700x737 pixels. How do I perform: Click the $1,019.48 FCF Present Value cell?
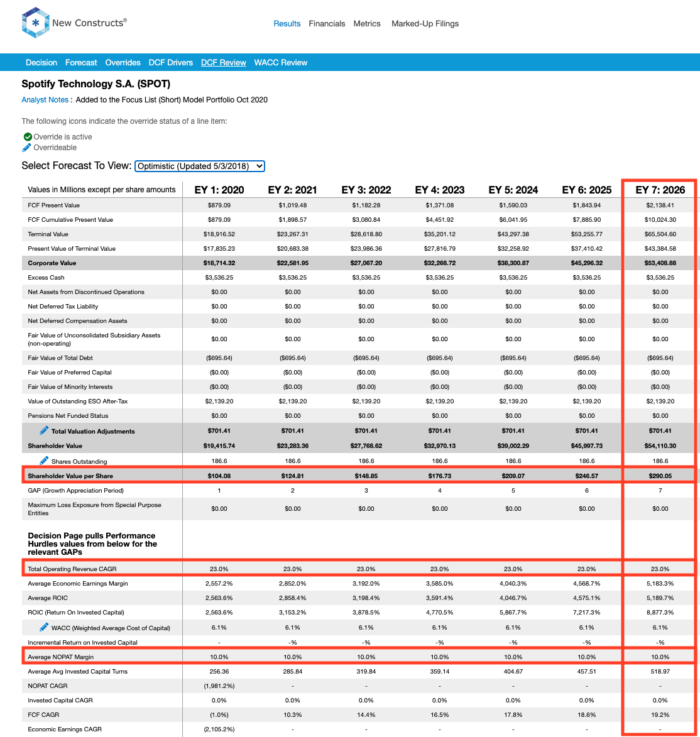tap(292, 205)
